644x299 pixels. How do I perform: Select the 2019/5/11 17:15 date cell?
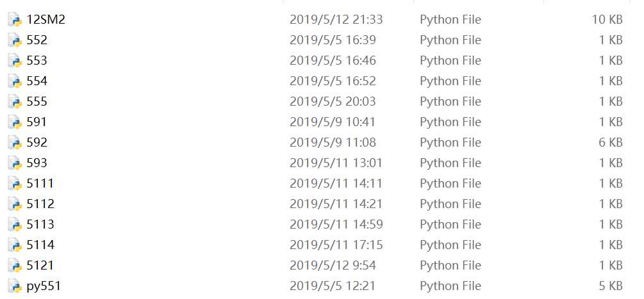(x=336, y=245)
